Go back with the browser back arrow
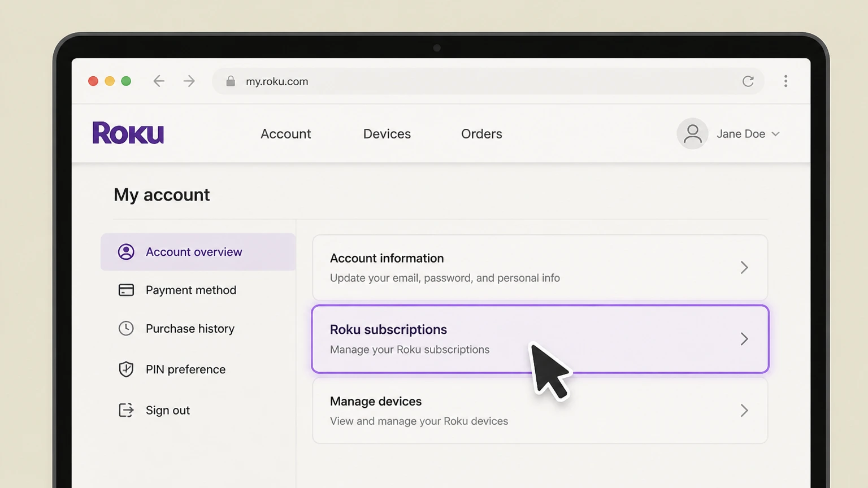The image size is (868, 488). (159, 81)
